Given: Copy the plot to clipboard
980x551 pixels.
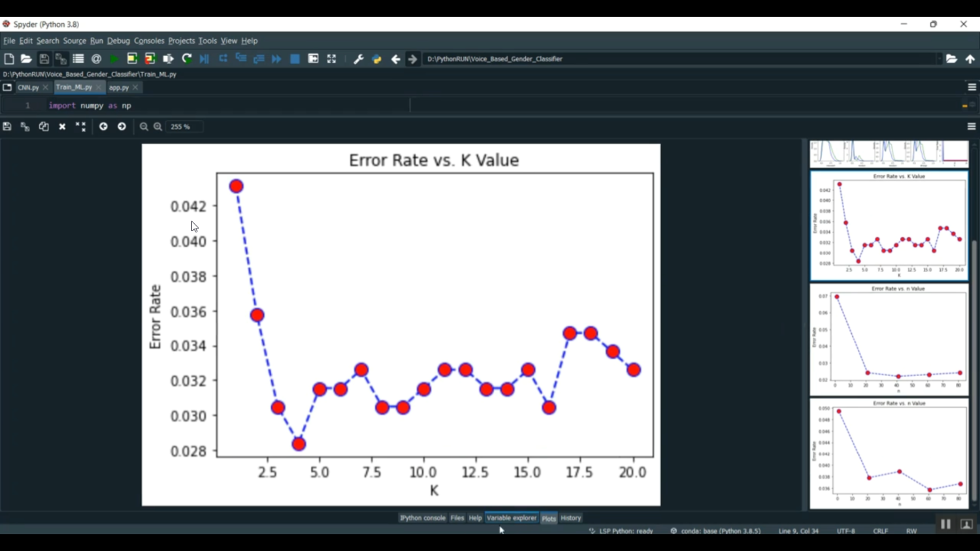Looking at the screenshot, I should [43, 126].
